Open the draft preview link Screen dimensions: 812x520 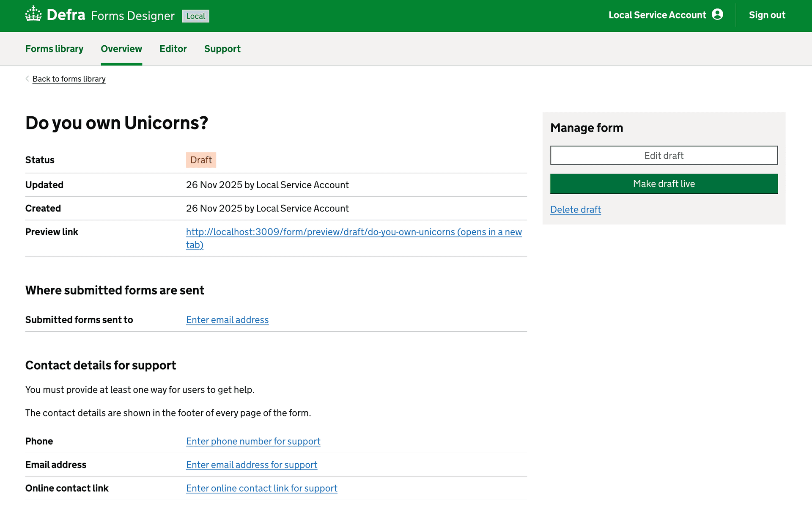(x=354, y=232)
